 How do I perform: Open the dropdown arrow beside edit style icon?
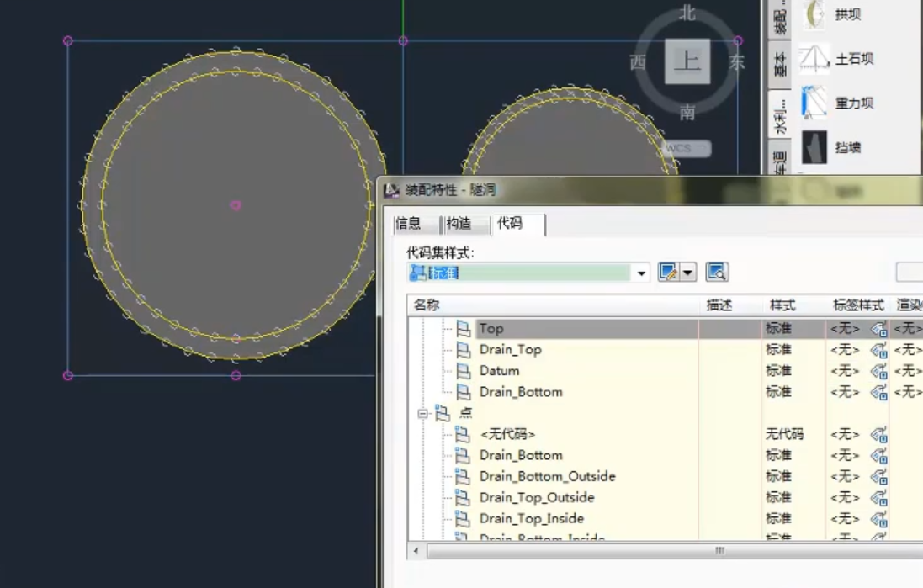click(x=688, y=272)
